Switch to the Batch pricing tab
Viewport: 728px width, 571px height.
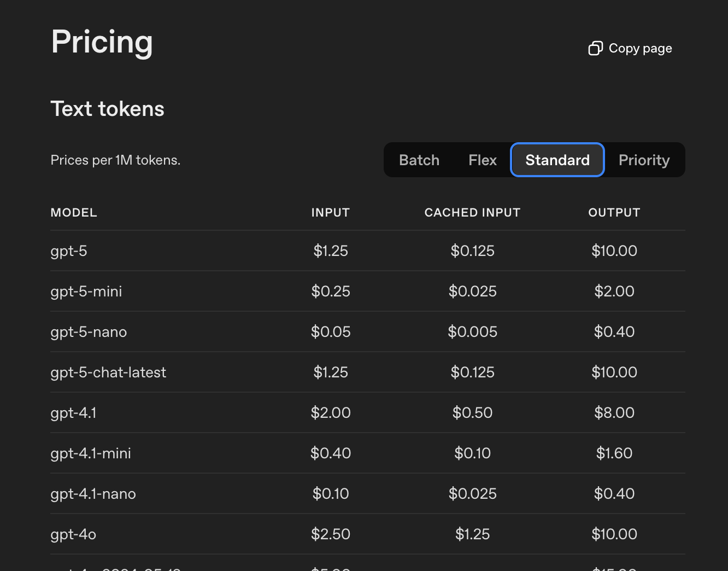pyautogui.click(x=419, y=160)
